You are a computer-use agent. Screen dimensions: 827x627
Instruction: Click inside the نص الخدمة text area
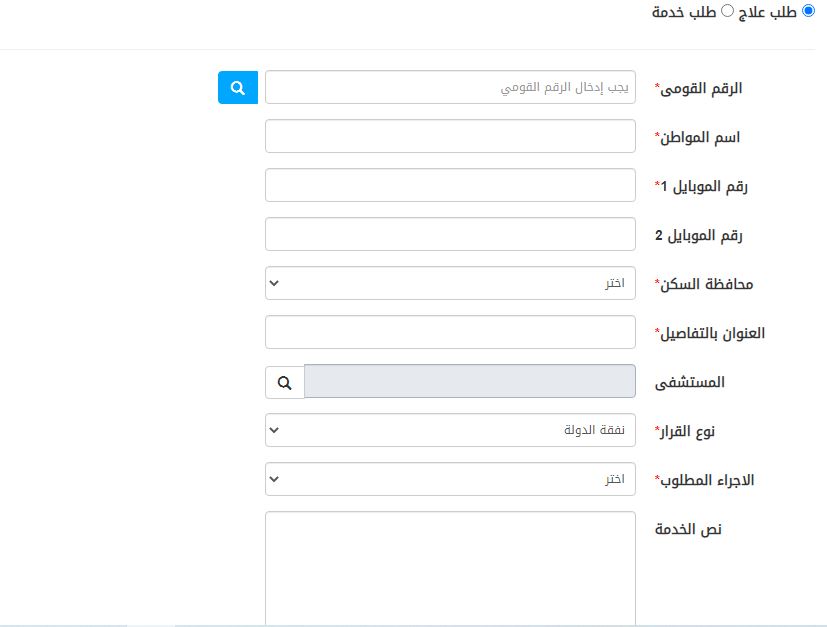450,568
